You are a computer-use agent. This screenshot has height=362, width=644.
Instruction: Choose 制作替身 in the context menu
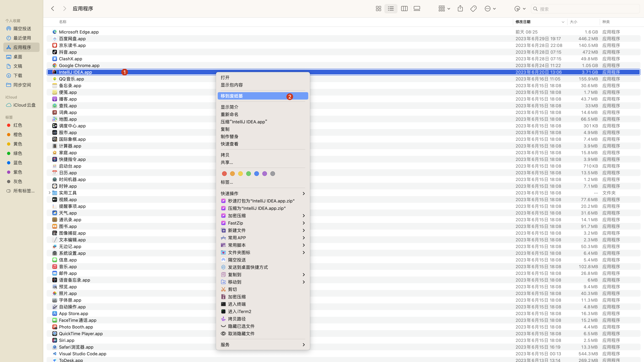click(263, 136)
